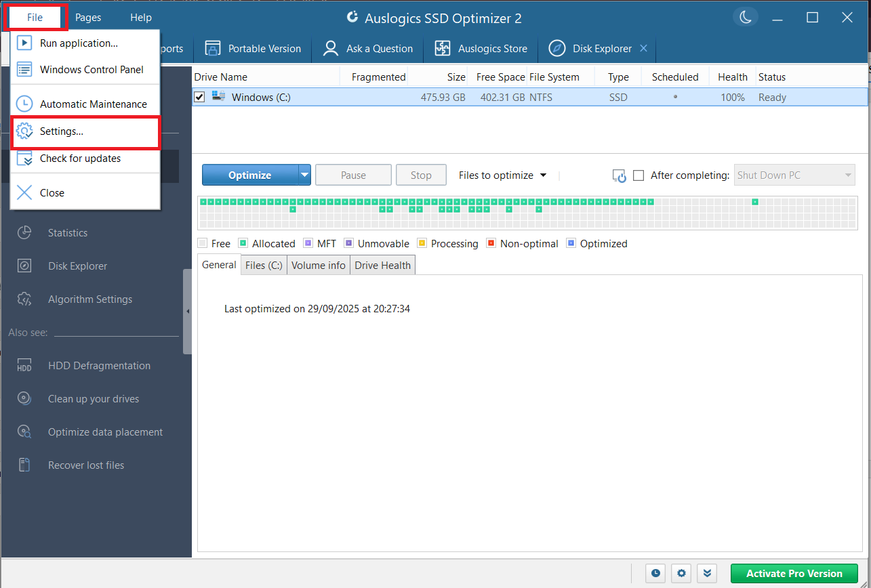This screenshot has height=588, width=871.
Task: Click the Algorithm Settings code icon
Action: tap(24, 299)
